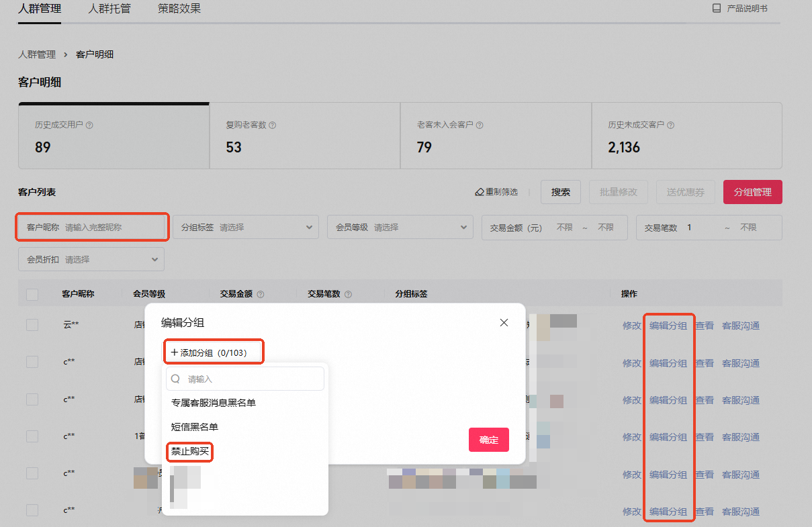Screen dimensions: 812x527
Task: Focus the group search 请输入 field
Action: [x=245, y=379]
